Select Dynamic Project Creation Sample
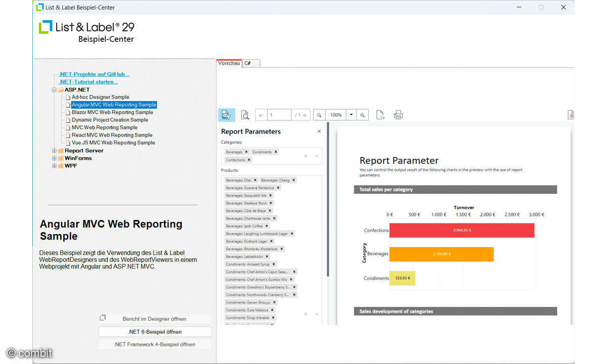 click(x=110, y=120)
